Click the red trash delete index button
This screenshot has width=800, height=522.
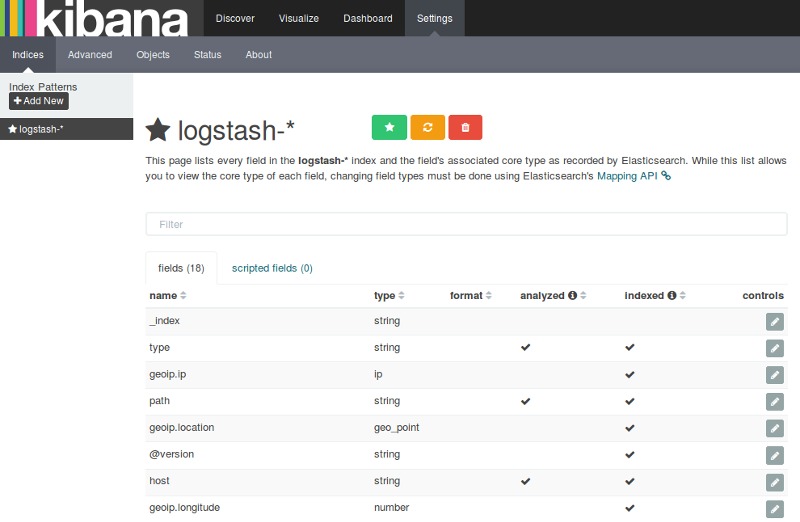[465, 127]
